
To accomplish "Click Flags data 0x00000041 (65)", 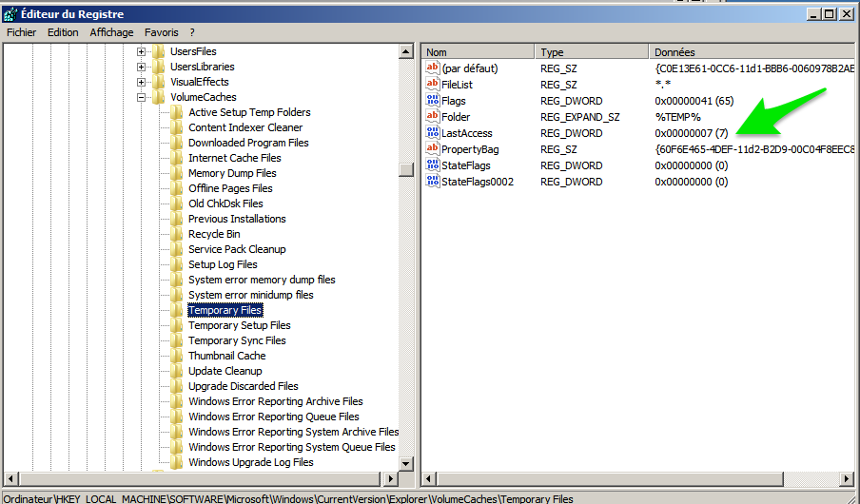I will (x=694, y=101).
